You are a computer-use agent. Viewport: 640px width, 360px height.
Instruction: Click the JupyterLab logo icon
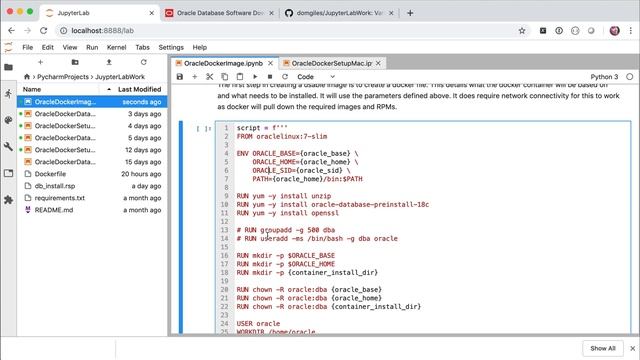8,47
